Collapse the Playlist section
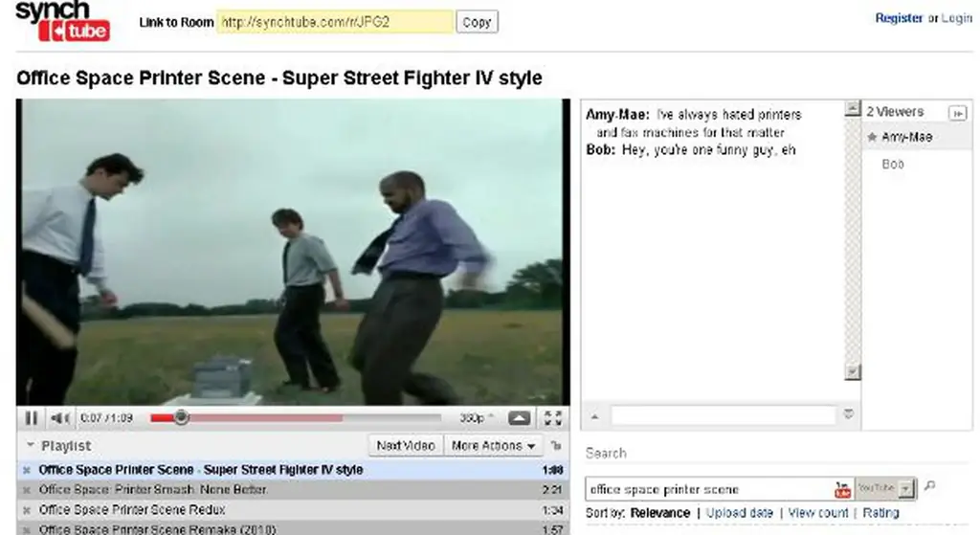The image size is (980, 535). coord(30,445)
